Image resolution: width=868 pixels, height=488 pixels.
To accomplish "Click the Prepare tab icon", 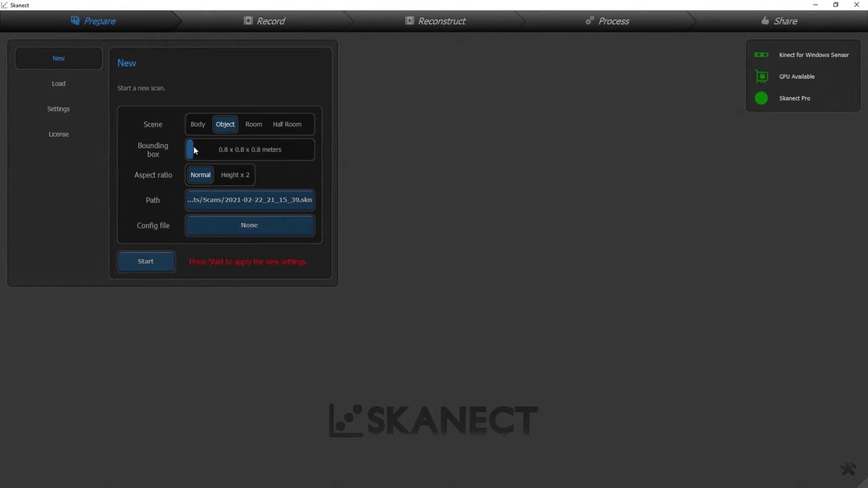I will click(x=75, y=21).
